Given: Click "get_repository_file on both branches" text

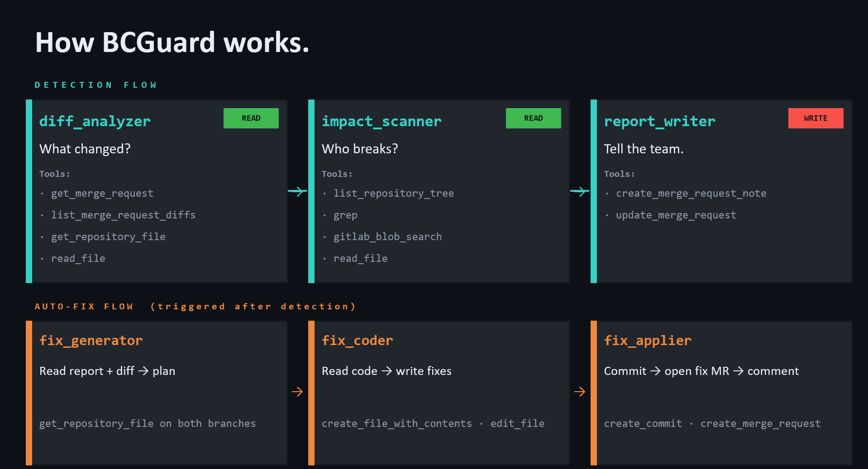Looking at the screenshot, I should [x=148, y=424].
